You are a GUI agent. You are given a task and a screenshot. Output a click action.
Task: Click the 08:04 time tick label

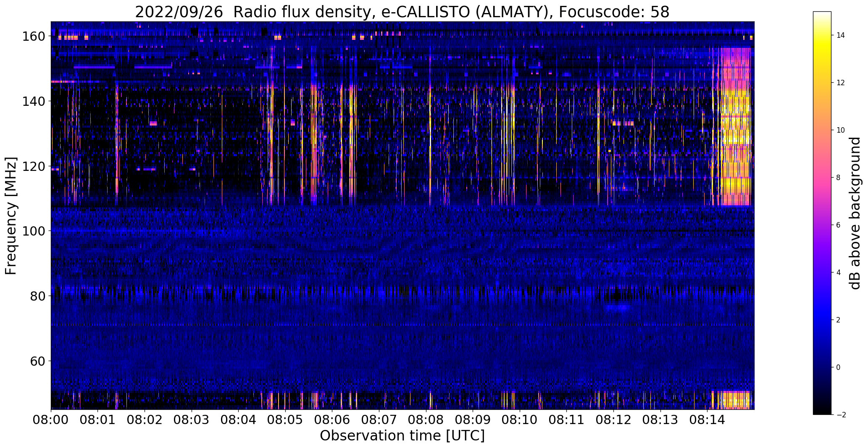[239, 420]
